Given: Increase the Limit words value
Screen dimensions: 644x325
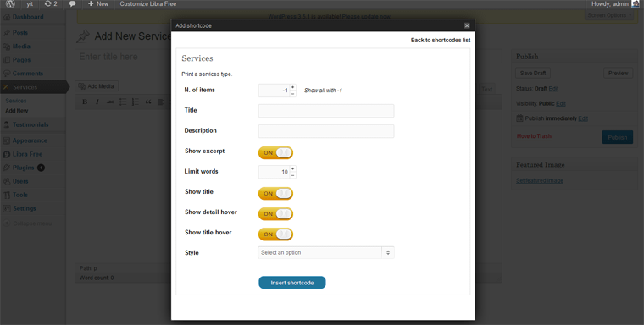Looking at the screenshot, I should 292,168.
